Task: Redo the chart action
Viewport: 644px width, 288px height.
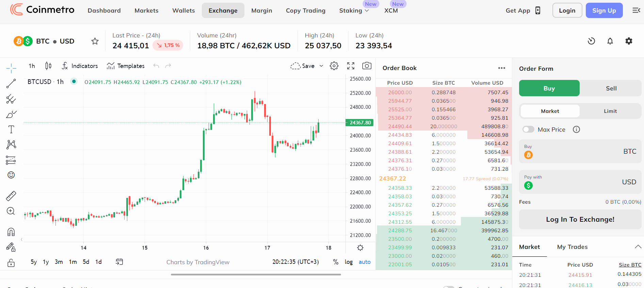Action: tap(168, 66)
